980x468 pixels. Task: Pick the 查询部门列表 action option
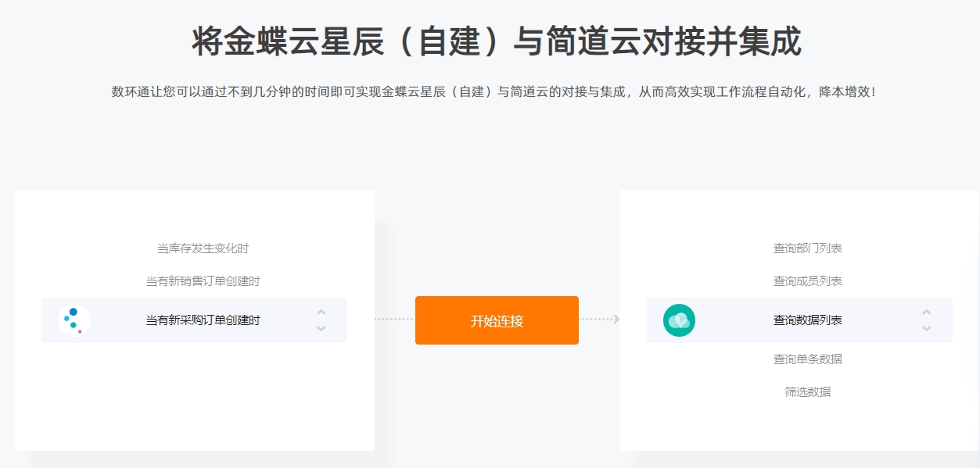point(808,248)
